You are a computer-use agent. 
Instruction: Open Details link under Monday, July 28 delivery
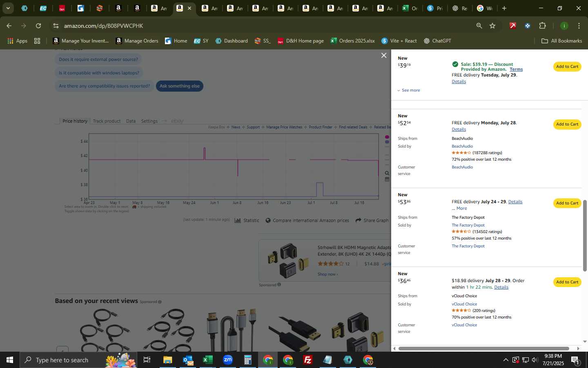459,130
